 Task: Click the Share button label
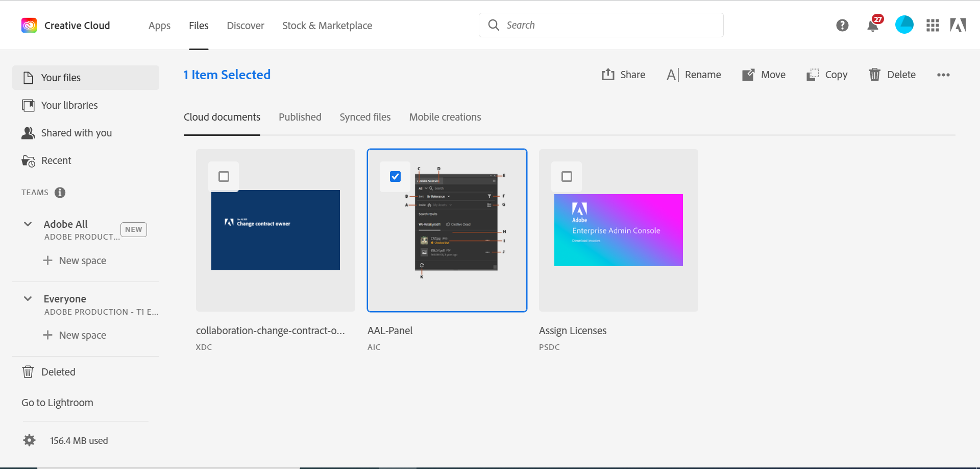[633, 75]
